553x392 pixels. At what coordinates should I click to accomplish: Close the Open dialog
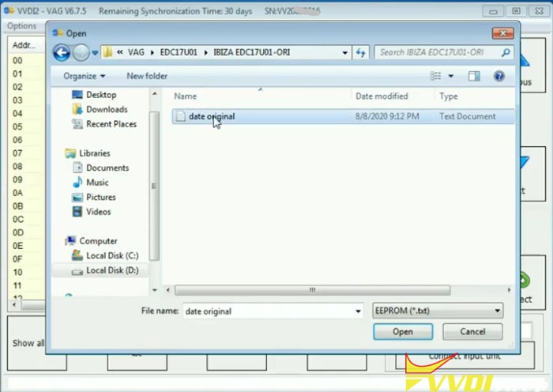tap(503, 33)
